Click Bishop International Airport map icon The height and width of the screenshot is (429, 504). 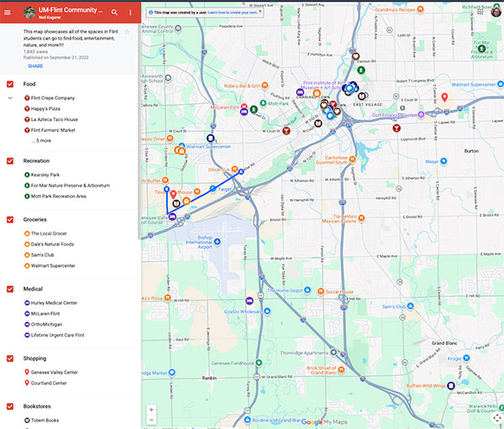point(218,241)
